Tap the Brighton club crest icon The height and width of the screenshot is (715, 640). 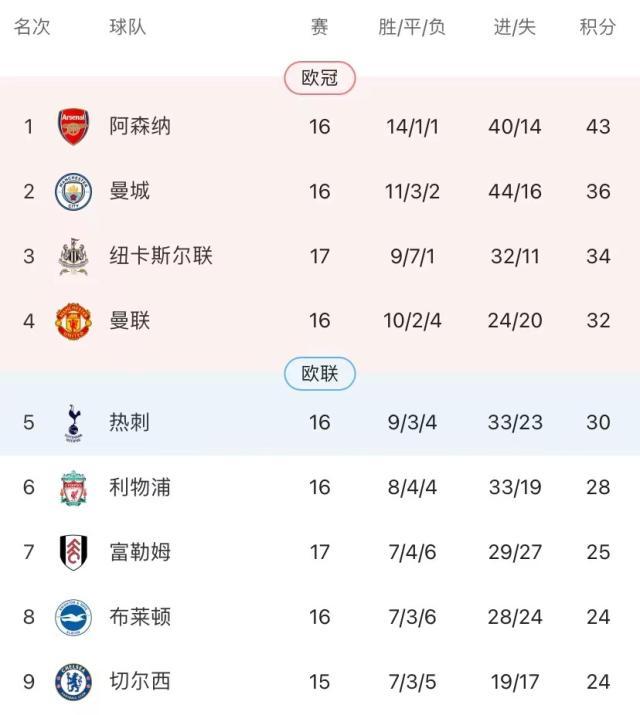73,617
